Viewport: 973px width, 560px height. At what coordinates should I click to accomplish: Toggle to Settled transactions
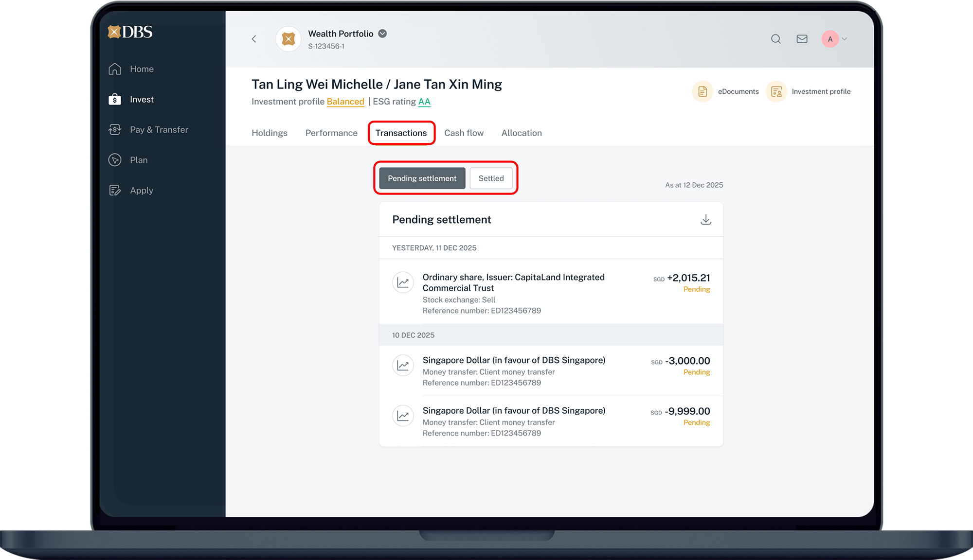point(491,178)
